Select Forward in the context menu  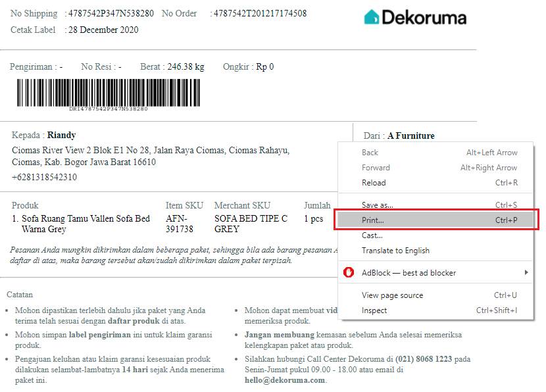pyautogui.click(x=435, y=168)
